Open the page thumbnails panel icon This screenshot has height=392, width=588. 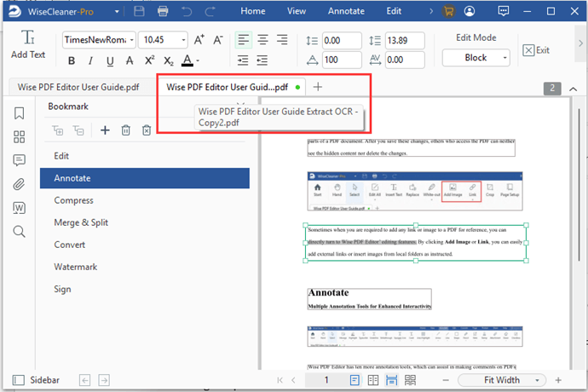[19, 136]
